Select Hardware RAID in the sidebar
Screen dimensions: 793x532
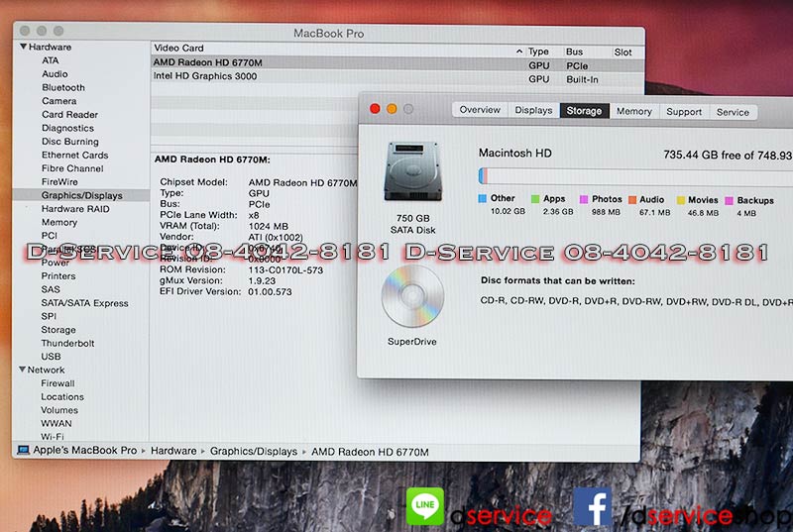[75, 209]
